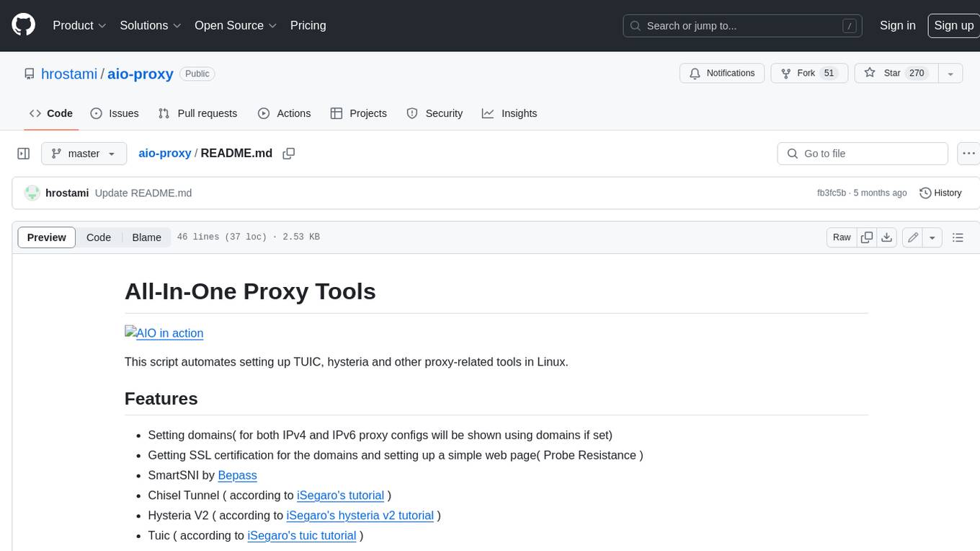Edit this file with the pencil icon
Viewport: 980px width, 551px height.
click(x=913, y=237)
